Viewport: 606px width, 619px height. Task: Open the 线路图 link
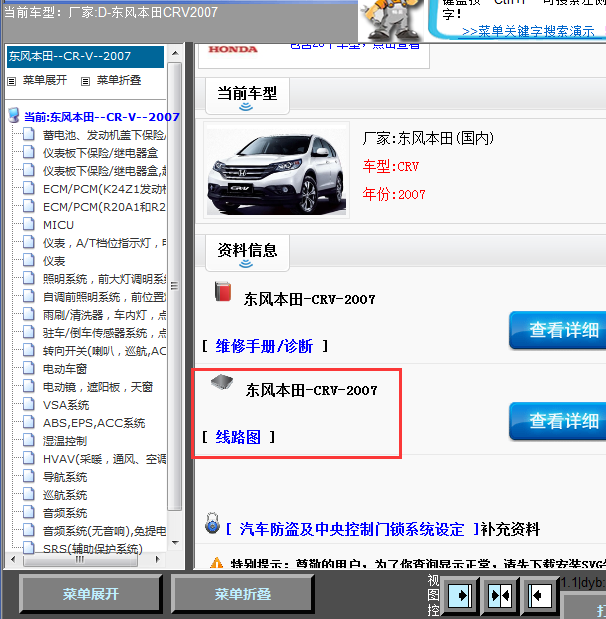click(x=238, y=437)
